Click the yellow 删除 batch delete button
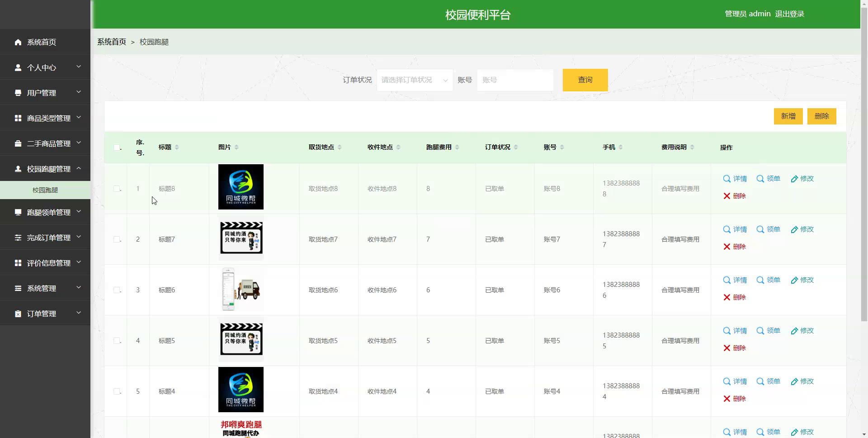Screen dimensions: 868x438 821,116
